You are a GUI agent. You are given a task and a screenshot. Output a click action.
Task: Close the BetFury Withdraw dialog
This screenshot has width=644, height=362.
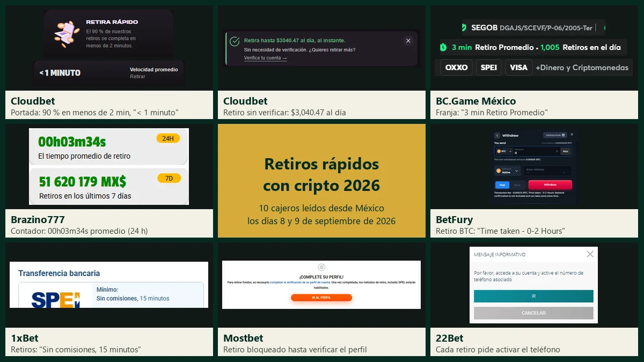tap(572, 135)
